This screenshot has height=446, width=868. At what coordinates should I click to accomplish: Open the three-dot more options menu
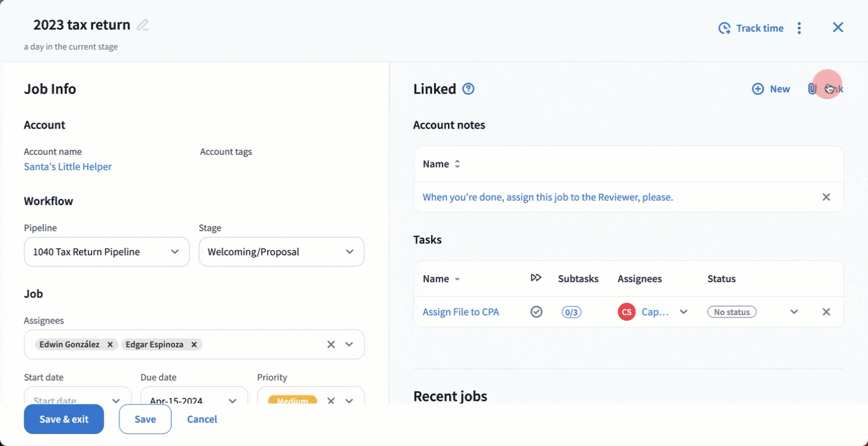click(x=799, y=28)
